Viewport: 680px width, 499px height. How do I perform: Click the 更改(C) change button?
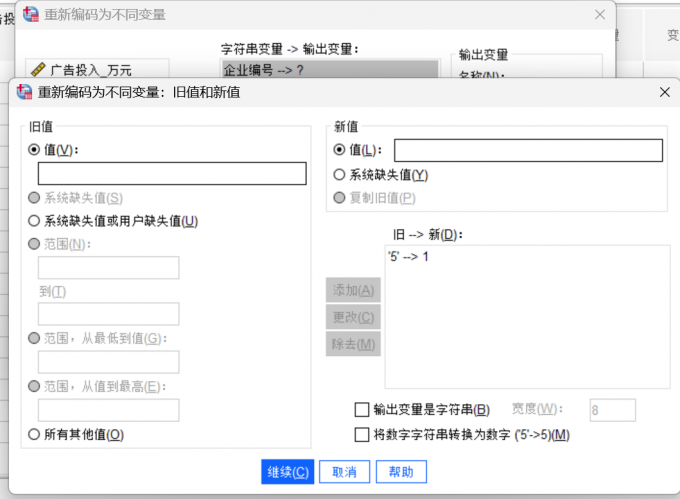pyautogui.click(x=353, y=317)
